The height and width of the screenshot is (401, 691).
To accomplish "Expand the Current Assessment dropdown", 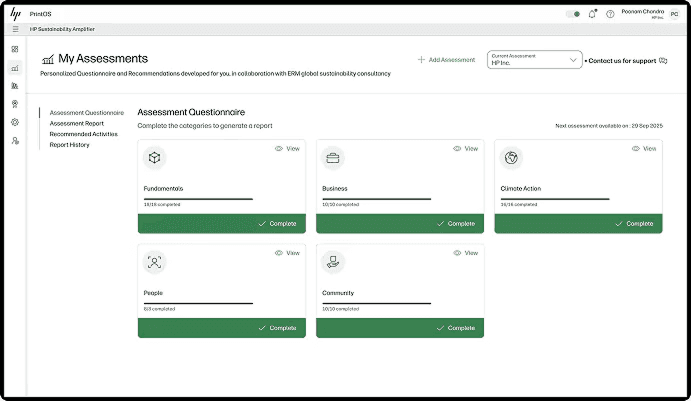I will pyautogui.click(x=535, y=59).
